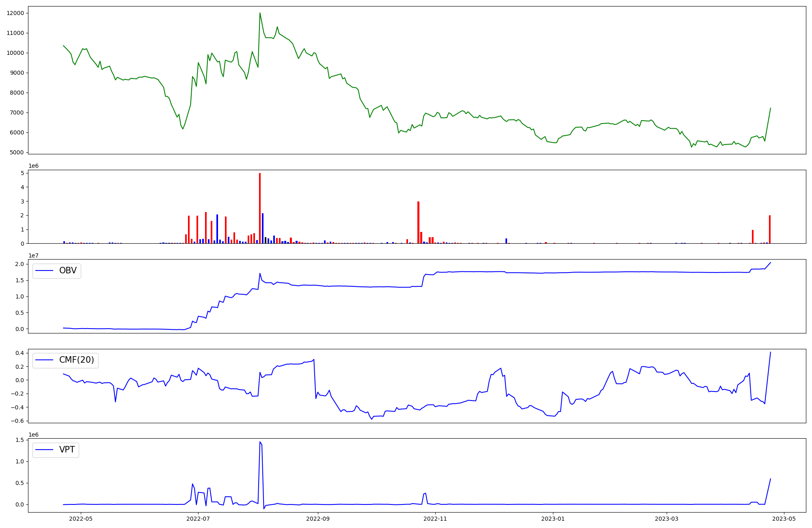This screenshot has height=528, width=812.
Task: Click the blue line sample in VPT legend
Action: 45,450
